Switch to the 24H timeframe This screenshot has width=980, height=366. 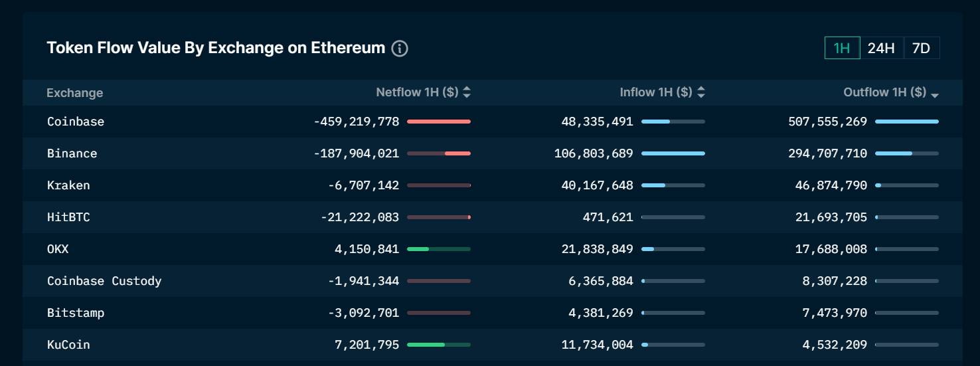point(881,48)
